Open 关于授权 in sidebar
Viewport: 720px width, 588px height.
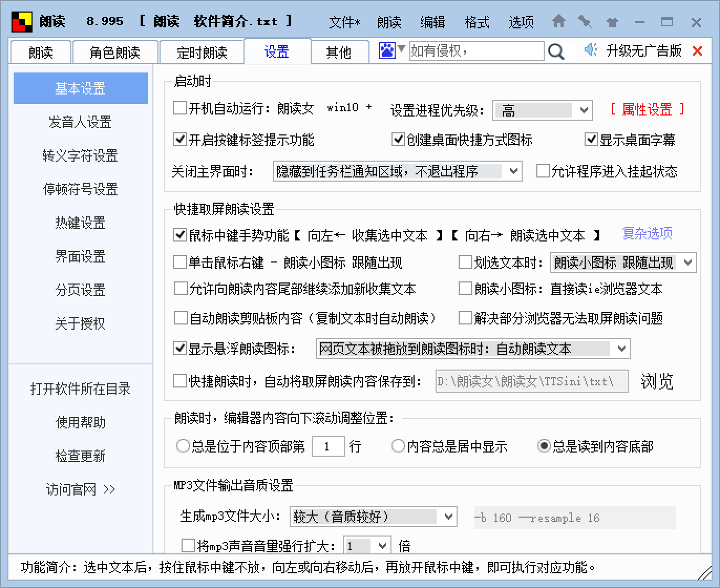coord(80,323)
